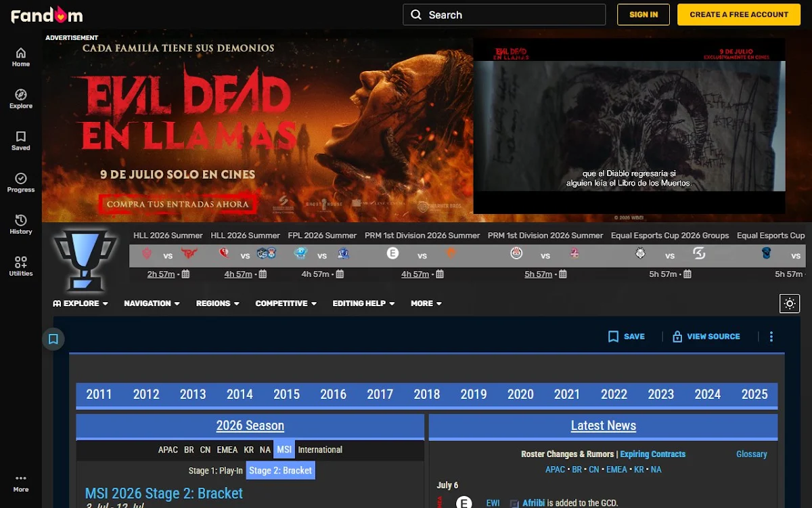Image resolution: width=812 pixels, height=508 pixels.
Task: Open calendar icon under Equal Esports Cup 2026 Groups
Action: pyautogui.click(x=687, y=274)
